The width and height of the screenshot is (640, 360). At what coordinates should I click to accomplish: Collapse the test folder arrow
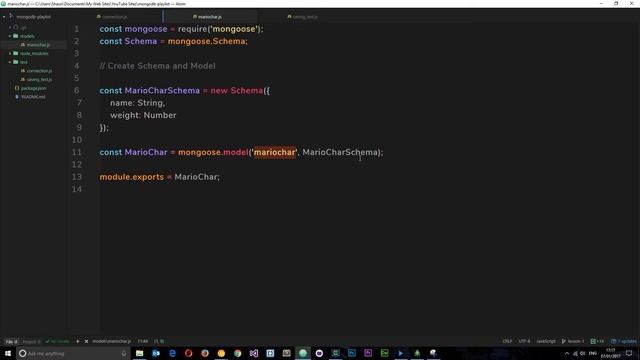tap(10, 62)
